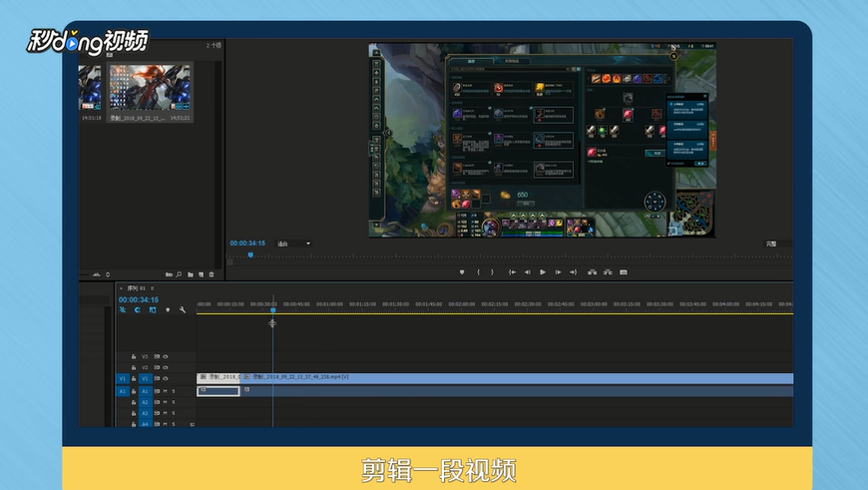Click the Program monitor scrub bar playhead
Image resolution: width=868 pixels, height=490 pixels.
[250, 255]
